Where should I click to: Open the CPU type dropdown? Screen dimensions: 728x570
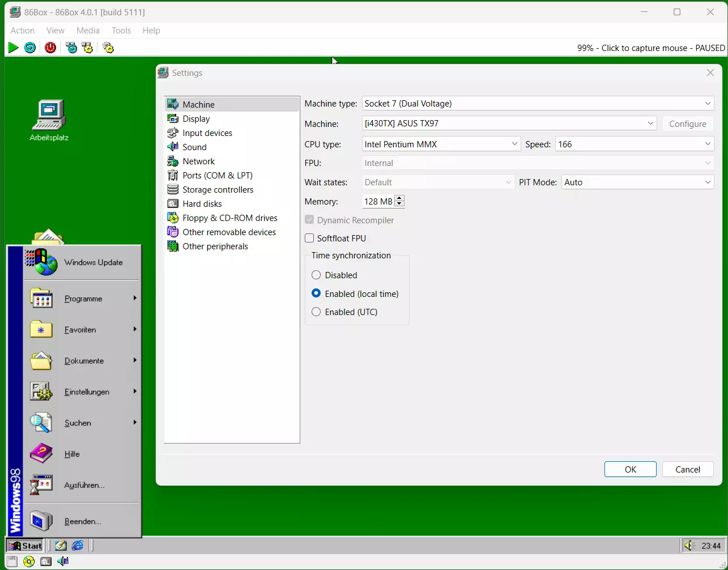[441, 144]
